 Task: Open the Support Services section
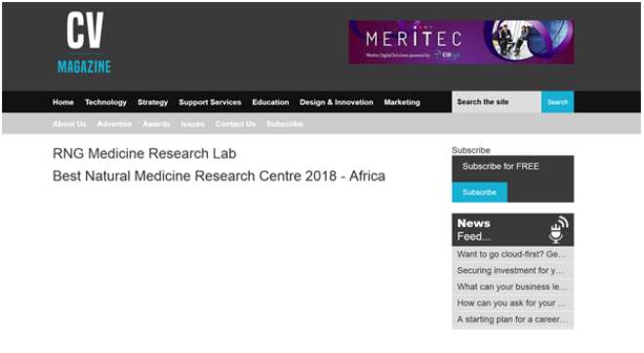point(210,102)
